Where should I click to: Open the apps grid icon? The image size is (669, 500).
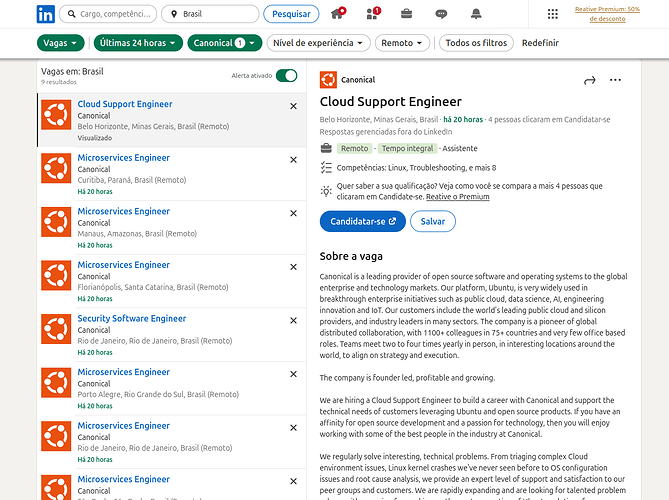click(552, 14)
